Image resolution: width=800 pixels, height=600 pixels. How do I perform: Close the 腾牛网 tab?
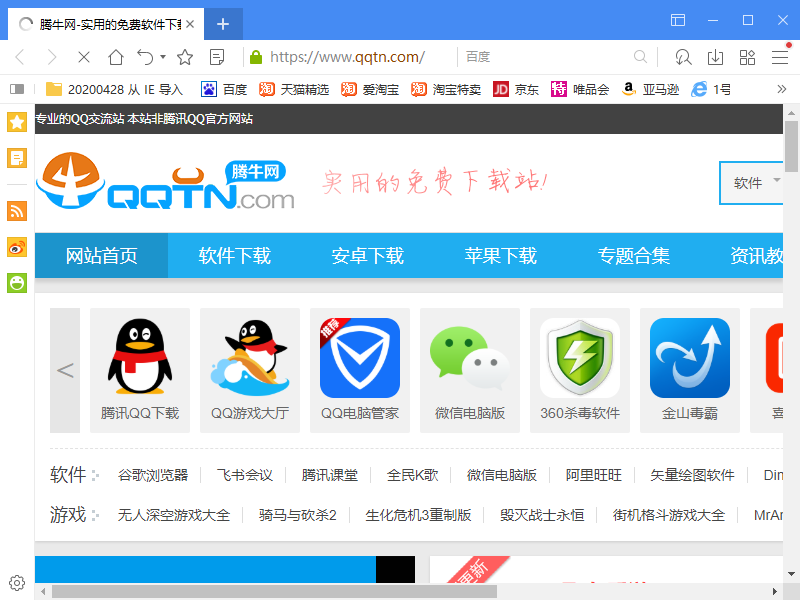[x=190, y=24]
